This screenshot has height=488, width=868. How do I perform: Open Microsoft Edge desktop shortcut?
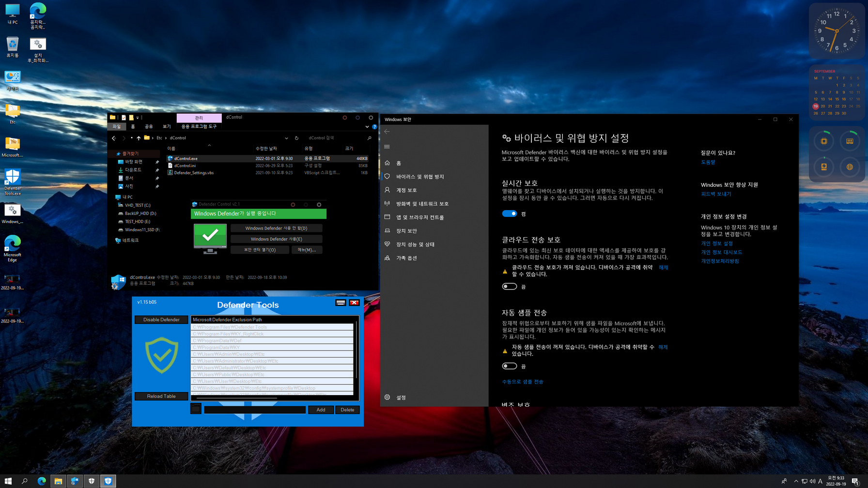(x=13, y=248)
